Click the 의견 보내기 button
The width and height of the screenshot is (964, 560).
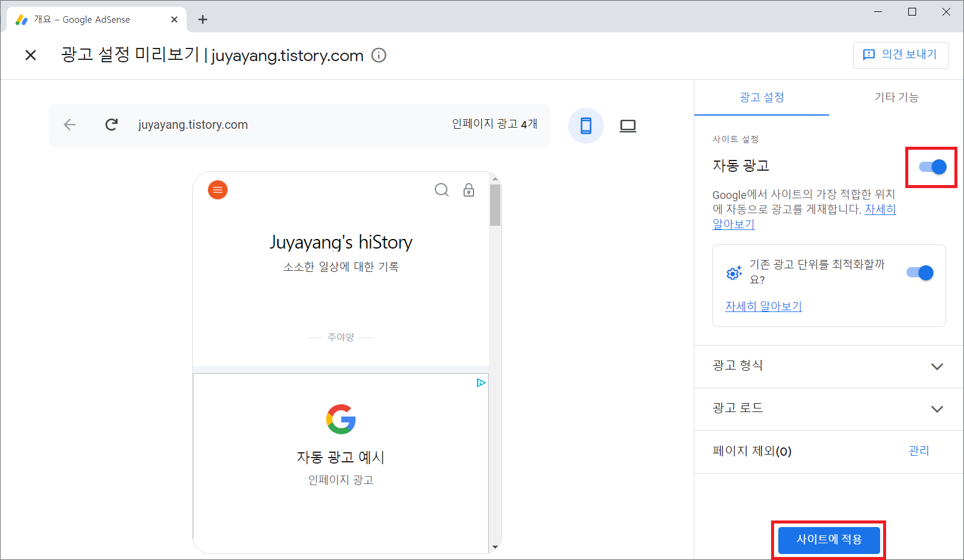tap(900, 55)
